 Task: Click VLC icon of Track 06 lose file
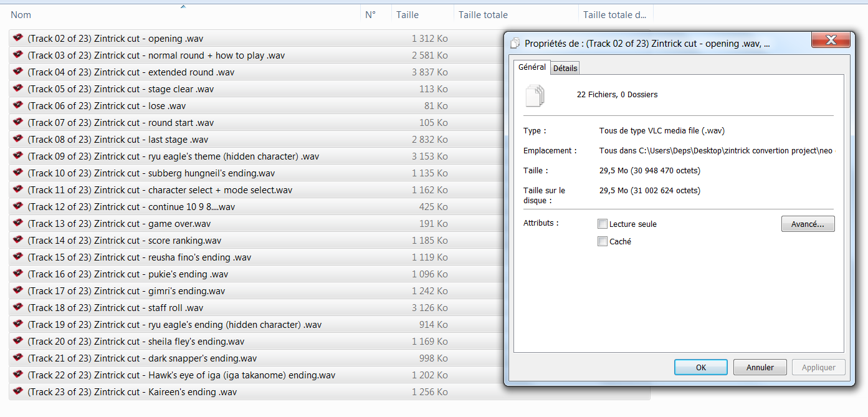coord(18,105)
